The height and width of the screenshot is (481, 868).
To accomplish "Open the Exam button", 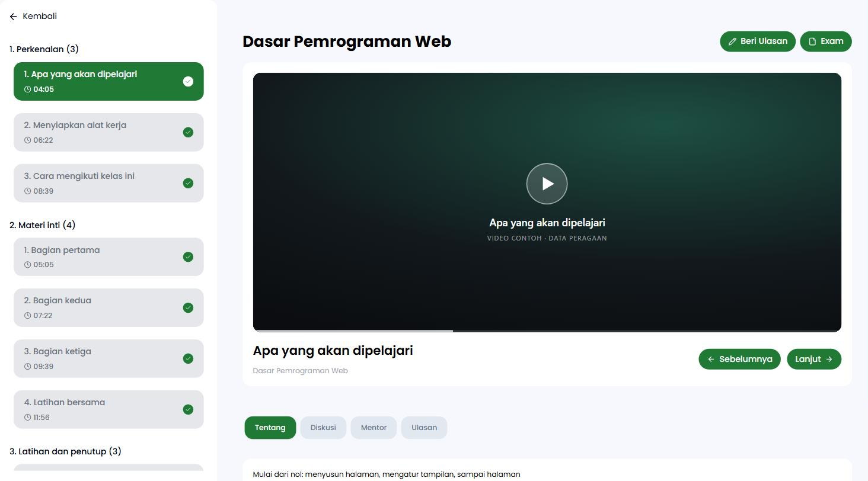I will click(826, 41).
